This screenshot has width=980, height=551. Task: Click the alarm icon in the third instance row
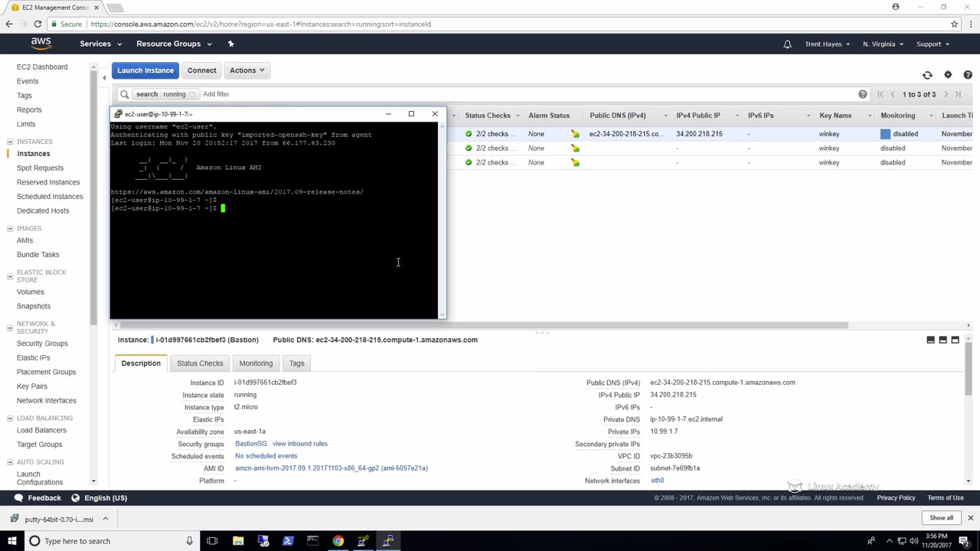click(575, 162)
